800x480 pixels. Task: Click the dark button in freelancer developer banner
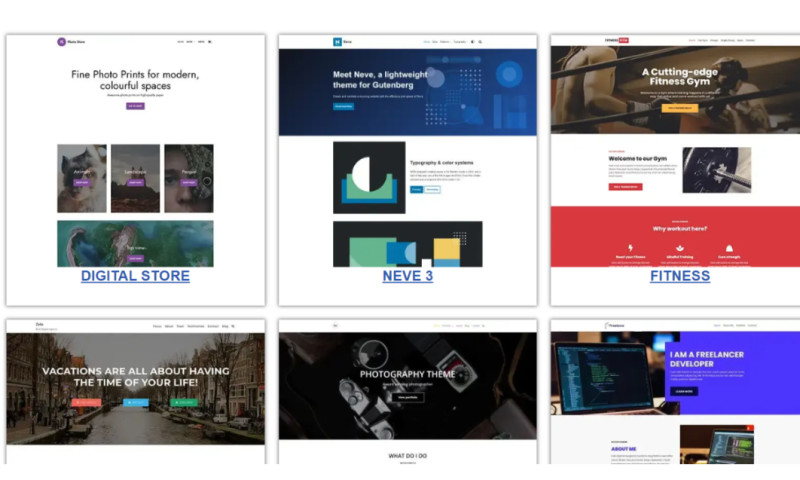click(684, 391)
